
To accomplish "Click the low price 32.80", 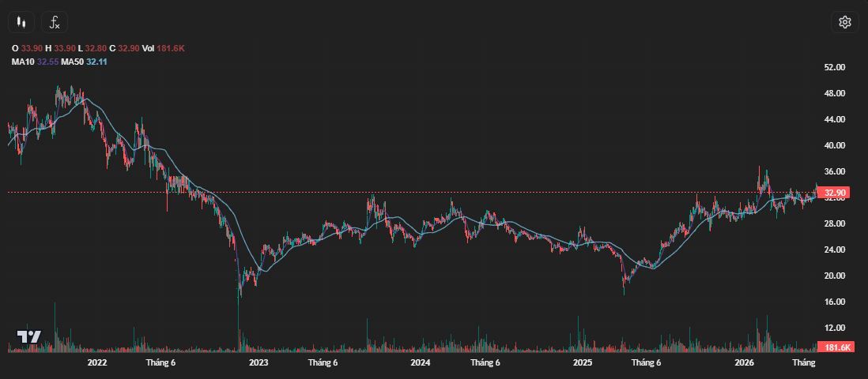I will click(x=96, y=49).
